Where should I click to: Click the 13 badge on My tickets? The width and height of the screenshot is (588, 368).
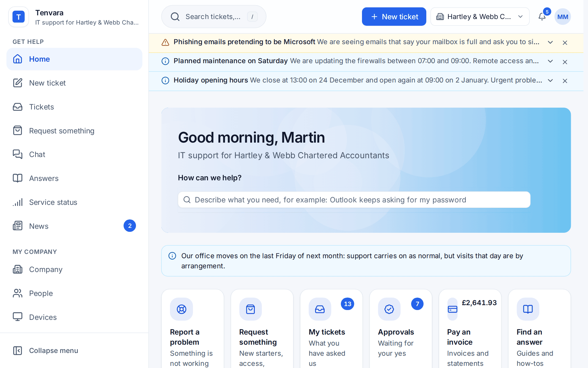[347, 304]
